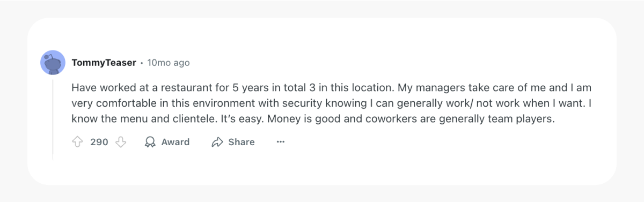Select the "Award" text label
Image resolution: width=644 pixels, height=202 pixels.
[x=175, y=142]
